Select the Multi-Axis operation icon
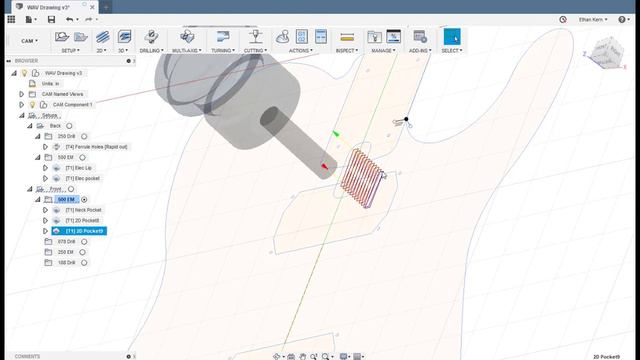 pyautogui.click(x=187, y=37)
